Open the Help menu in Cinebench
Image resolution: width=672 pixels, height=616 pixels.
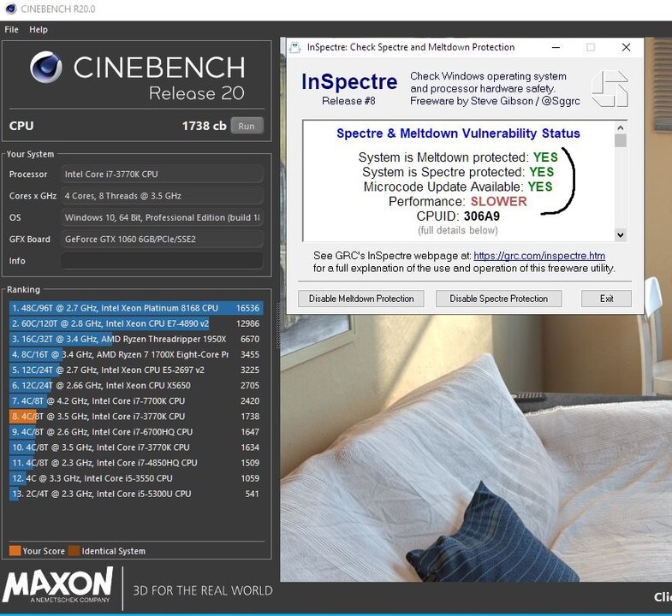point(39,30)
